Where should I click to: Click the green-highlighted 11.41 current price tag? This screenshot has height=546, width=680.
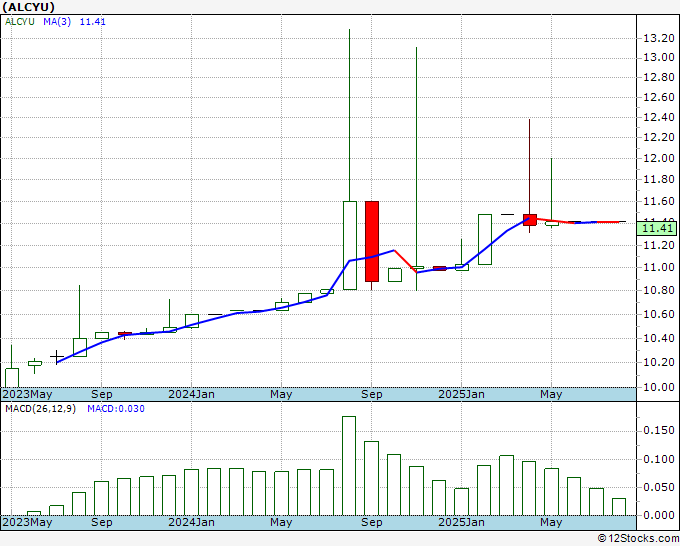[x=657, y=229]
